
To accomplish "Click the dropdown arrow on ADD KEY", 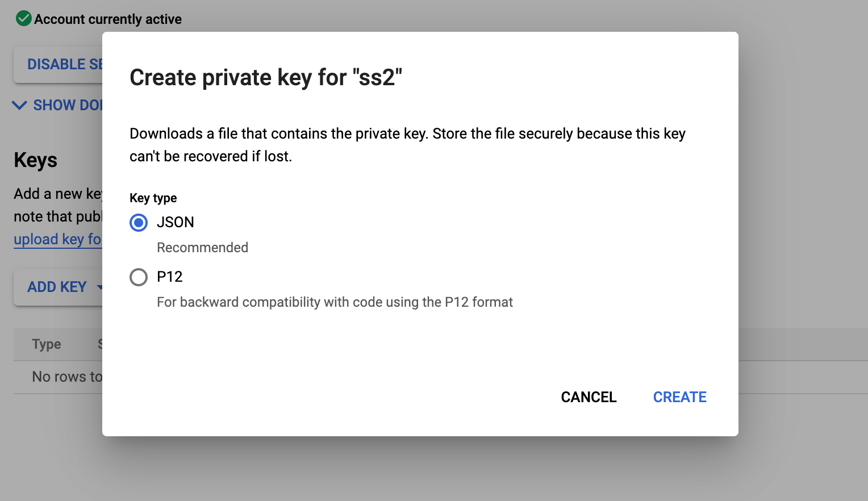I will (x=100, y=287).
